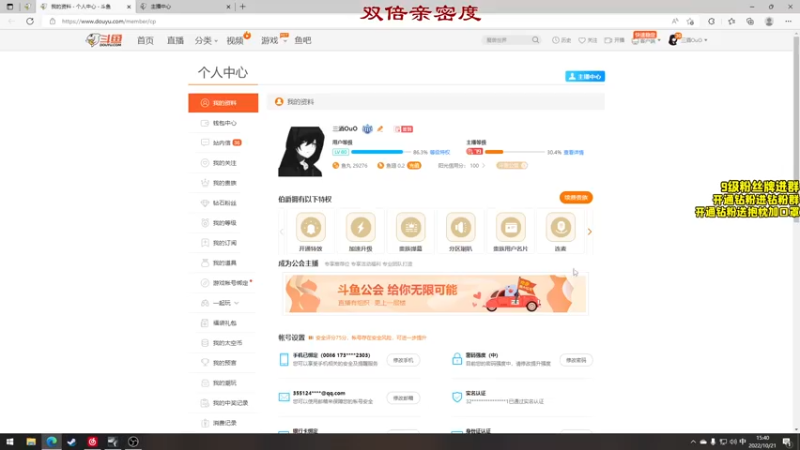
Task: Select the 开通特效 bell privilege icon
Action: (310, 228)
